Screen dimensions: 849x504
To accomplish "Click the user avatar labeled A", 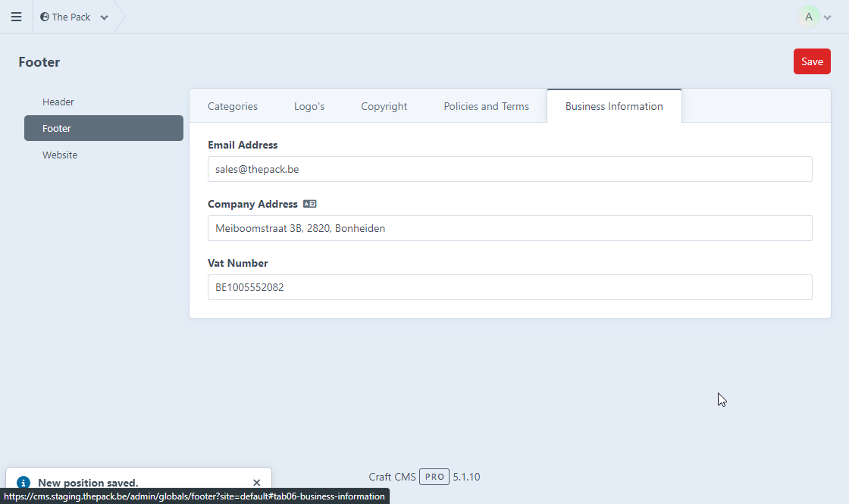I will click(809, 17).
